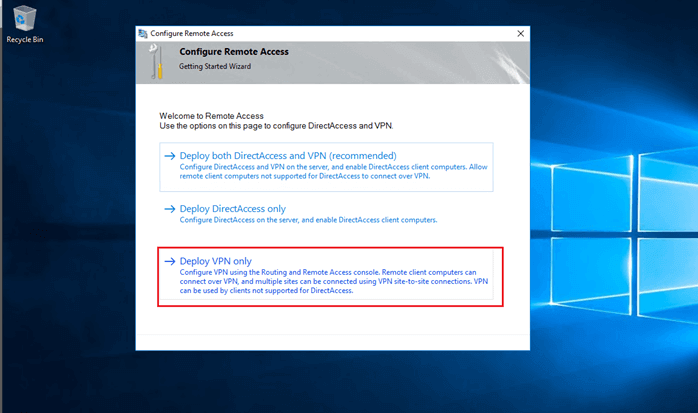The height and width of the screenshot is (413, 698).
Task: Click the 'Welcome to Remote Access' text
Action: click(211, 116)
